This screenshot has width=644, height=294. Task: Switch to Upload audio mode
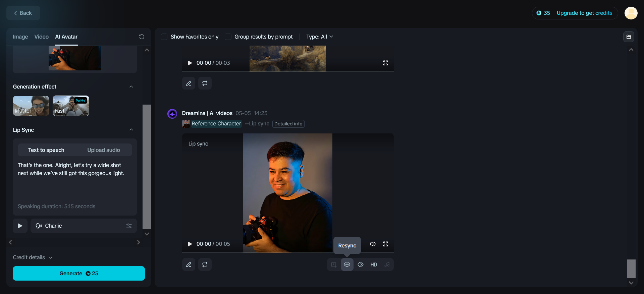pyautogui.click(x=104, y=150)
